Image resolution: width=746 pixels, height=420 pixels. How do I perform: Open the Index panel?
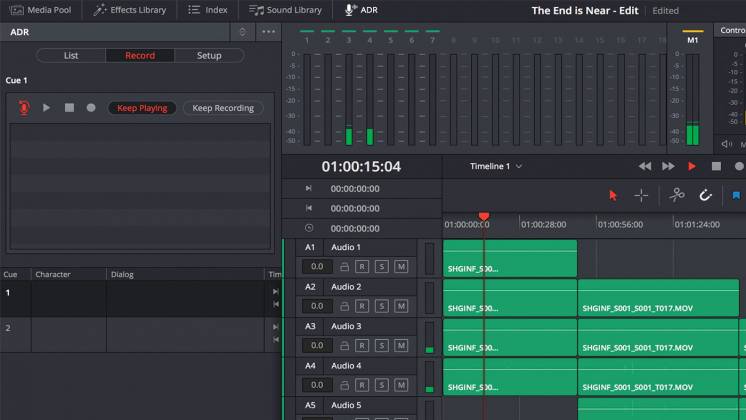pos(207,10)
